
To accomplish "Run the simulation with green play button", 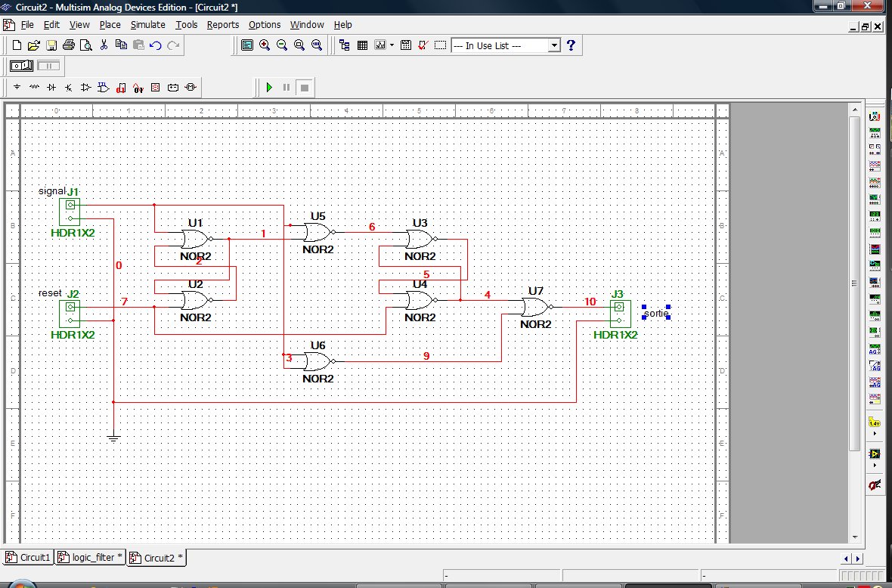I will [x=269, y=88].
